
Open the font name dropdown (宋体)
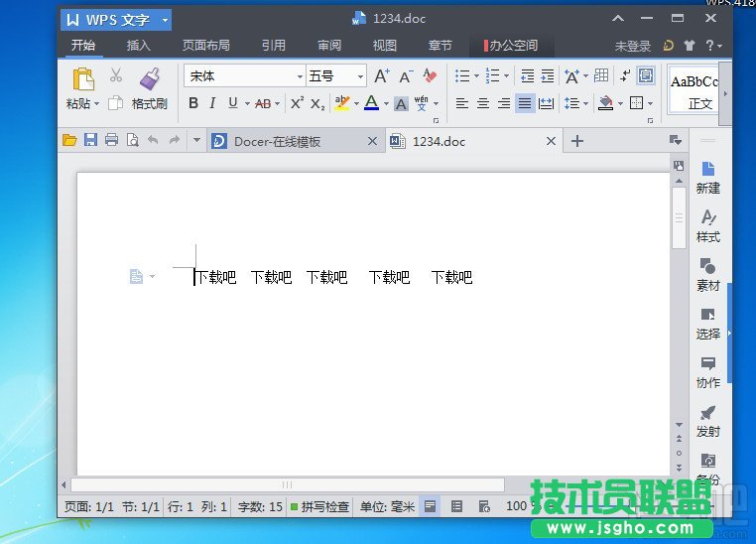pyautogui.click(x=300, y=76)
